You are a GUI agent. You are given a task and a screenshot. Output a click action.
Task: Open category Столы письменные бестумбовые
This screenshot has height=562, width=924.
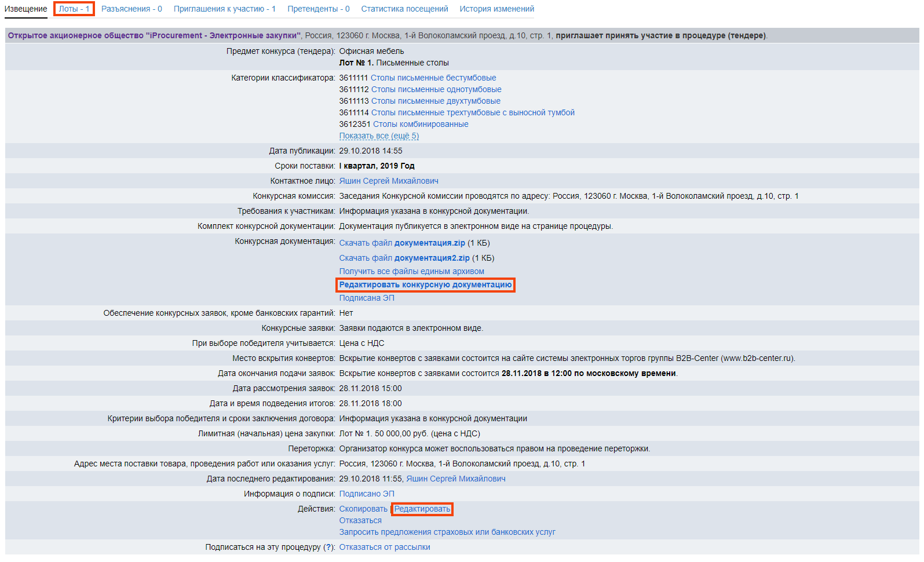[x=433, y=78]
